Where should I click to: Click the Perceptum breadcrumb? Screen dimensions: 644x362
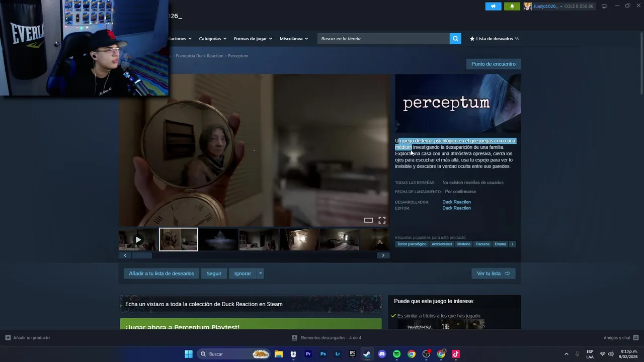[x=238, y=56]
